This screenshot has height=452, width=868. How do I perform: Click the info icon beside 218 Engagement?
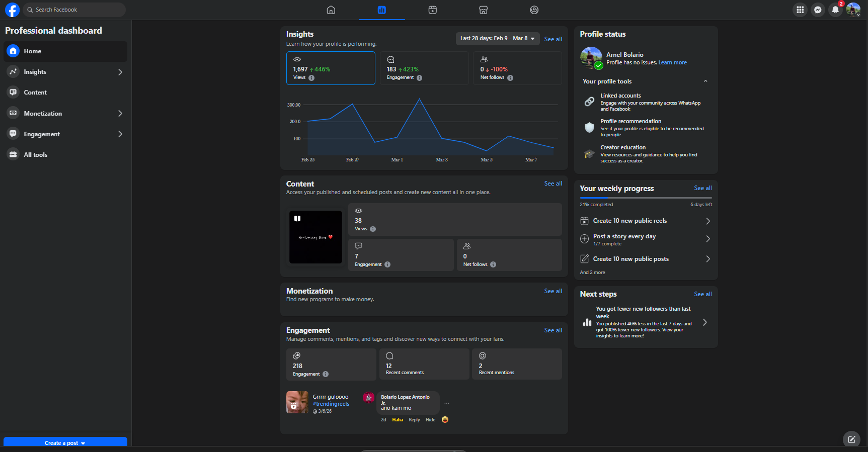[326, 374]
